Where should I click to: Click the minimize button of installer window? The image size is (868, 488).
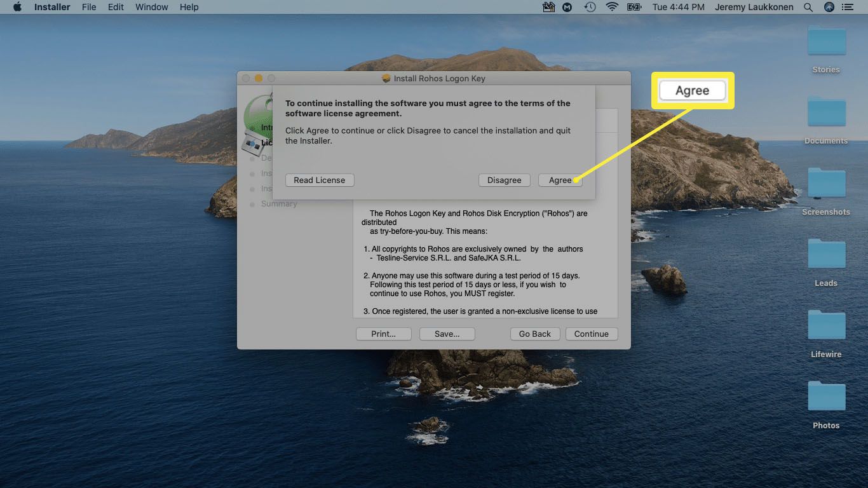259,78
